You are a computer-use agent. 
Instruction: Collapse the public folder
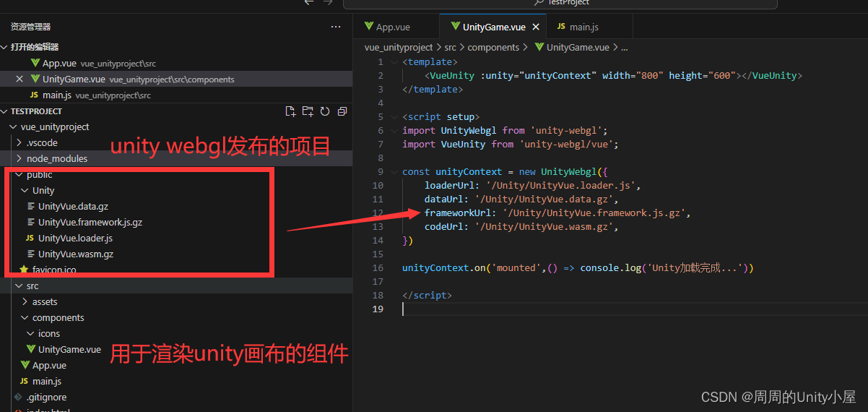39,175
